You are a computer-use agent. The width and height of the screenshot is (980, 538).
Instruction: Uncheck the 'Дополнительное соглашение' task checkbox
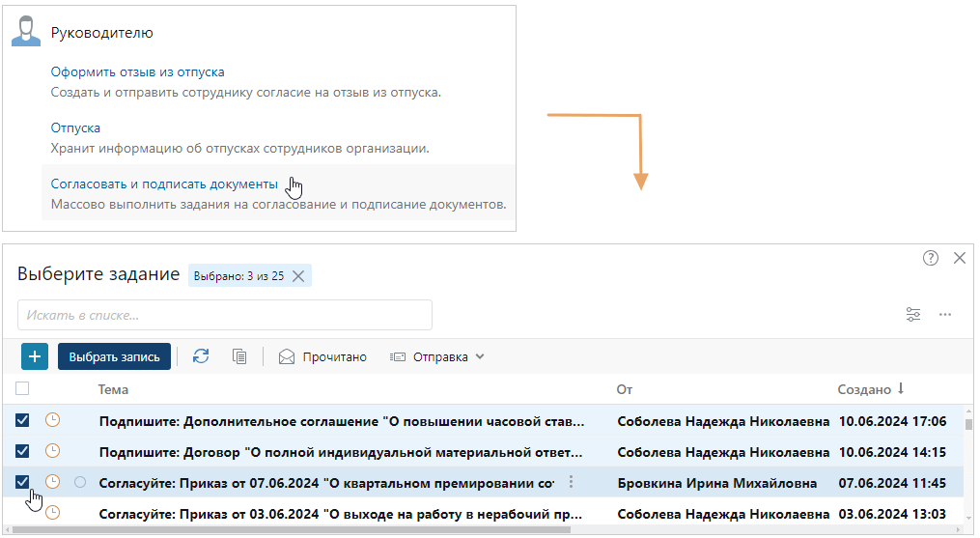pos(23,421)
